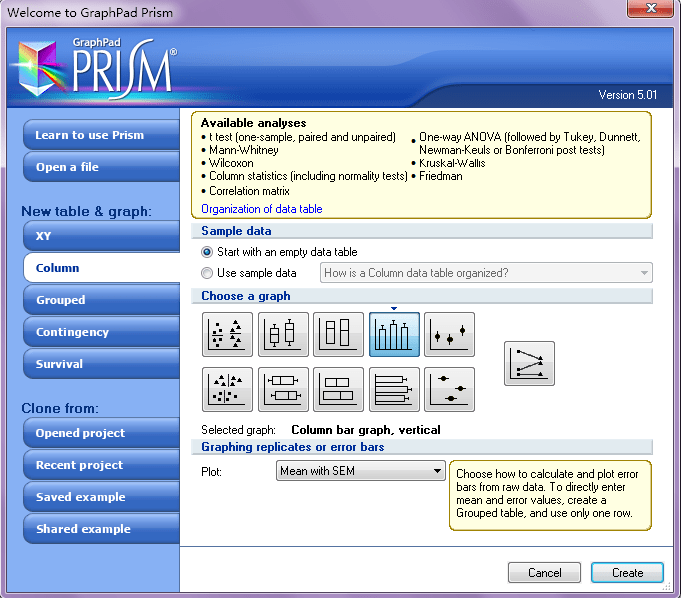
Task: Select the scatter dot plot horizontal graph icon
Action: click(x=227, y=390)
